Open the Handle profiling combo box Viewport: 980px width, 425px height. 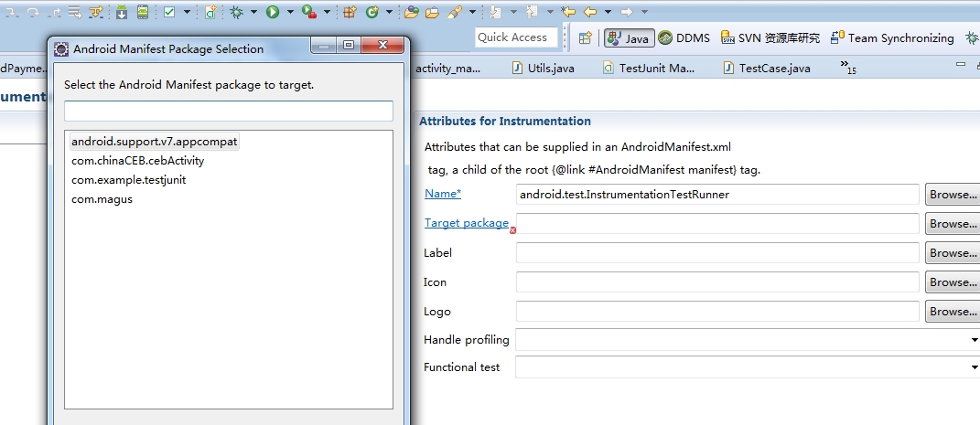click(x=748, y=339)
